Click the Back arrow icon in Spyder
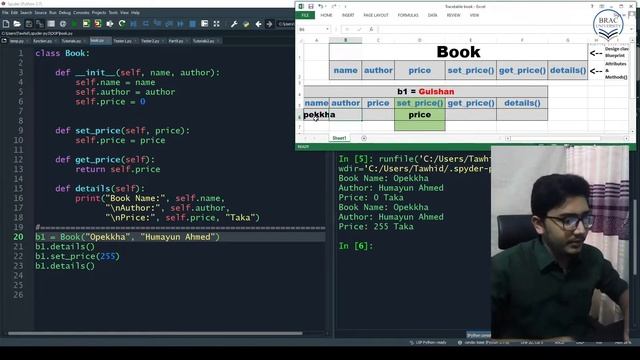Screen dimensions: 640x360 [258, 24]
